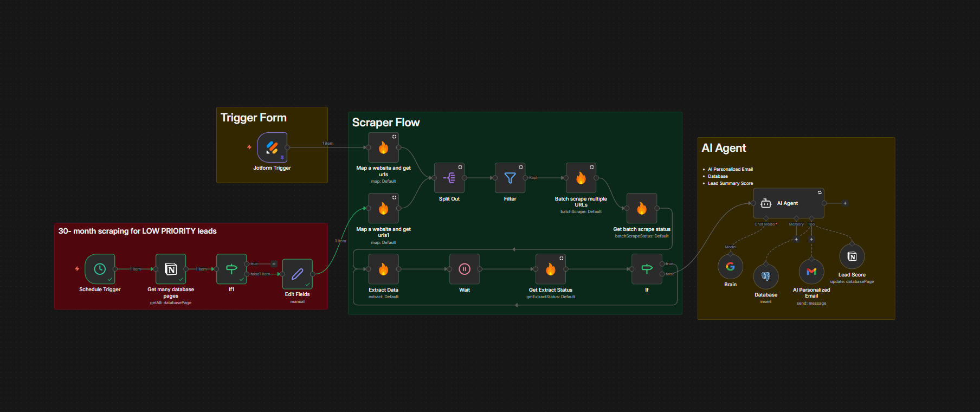Viewport: 980px width, 412px height.
Task: Open the Map a website and get urls1 node
Action: coord(383,208)
